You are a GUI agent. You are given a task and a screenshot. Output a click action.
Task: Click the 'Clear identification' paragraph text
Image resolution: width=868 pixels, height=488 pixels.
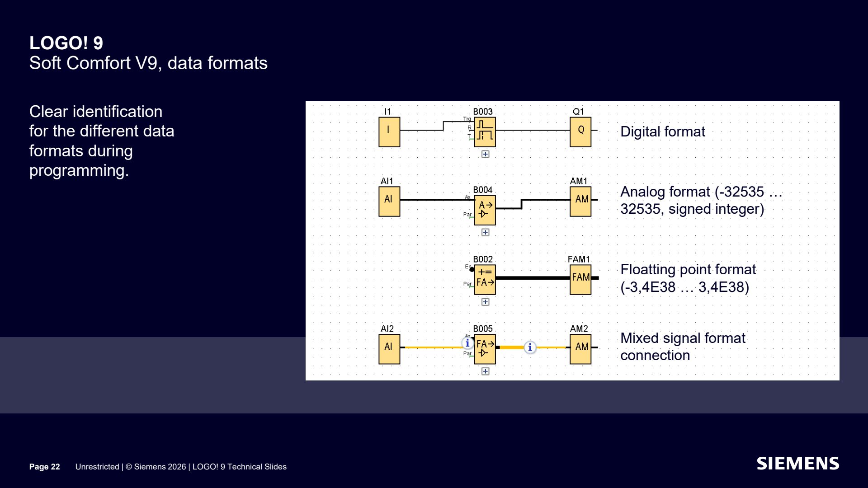102,141
